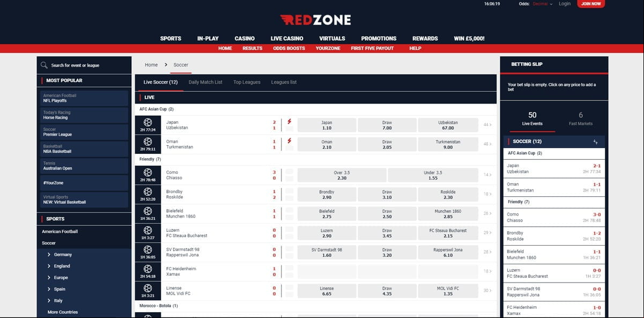Viewport: 644px width, 318px height.
Task: Switch to Daily Match List tab
Action: (x=205, y=82)
